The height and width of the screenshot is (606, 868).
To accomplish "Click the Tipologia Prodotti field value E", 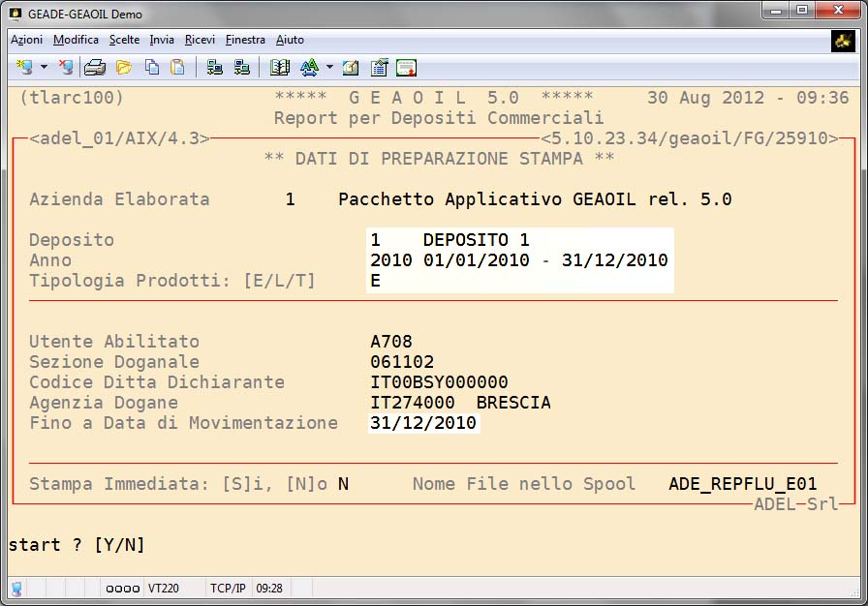I will tap(376, 281).
